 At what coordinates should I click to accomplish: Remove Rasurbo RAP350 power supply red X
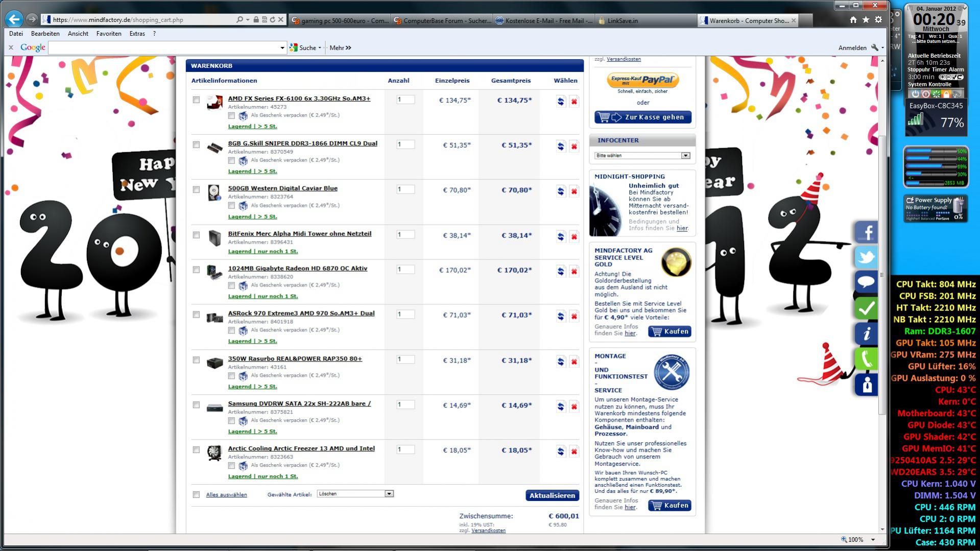pos(574,362)
